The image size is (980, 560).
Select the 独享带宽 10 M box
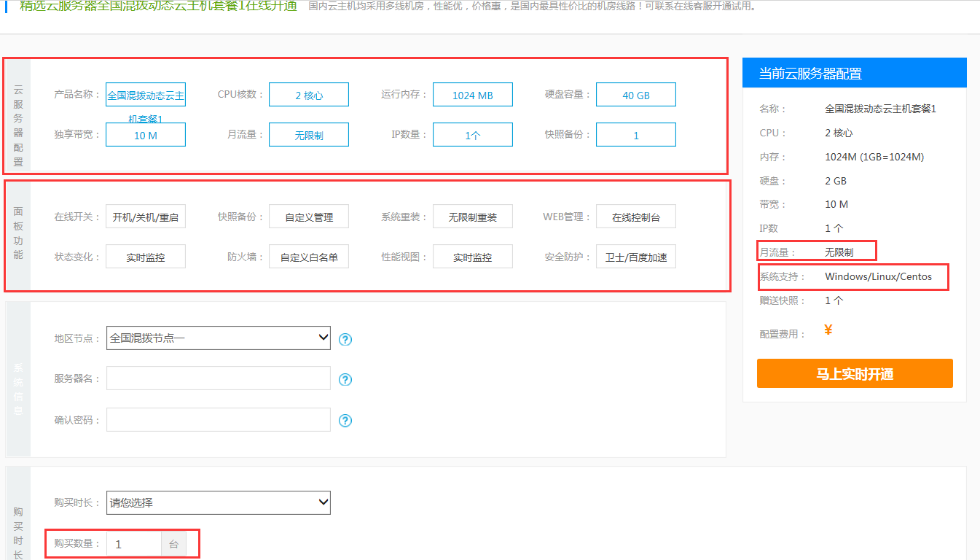(x=146, y=135)
